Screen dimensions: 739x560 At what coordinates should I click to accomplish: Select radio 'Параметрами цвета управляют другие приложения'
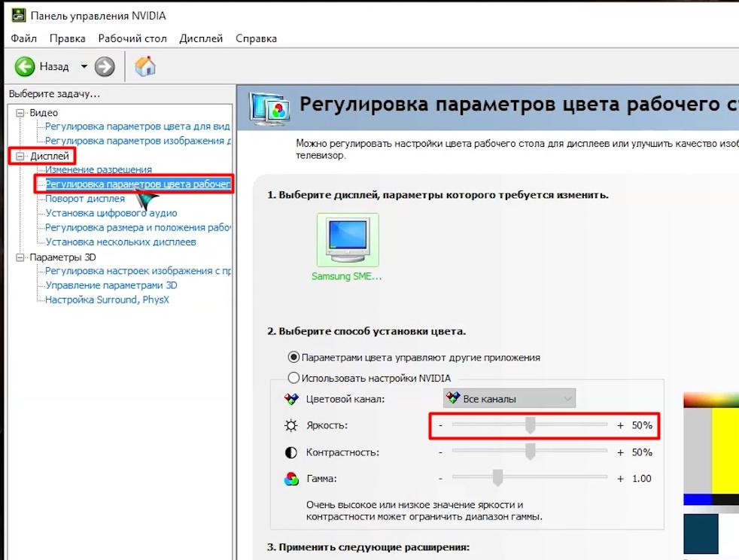(x=293, y=358)
